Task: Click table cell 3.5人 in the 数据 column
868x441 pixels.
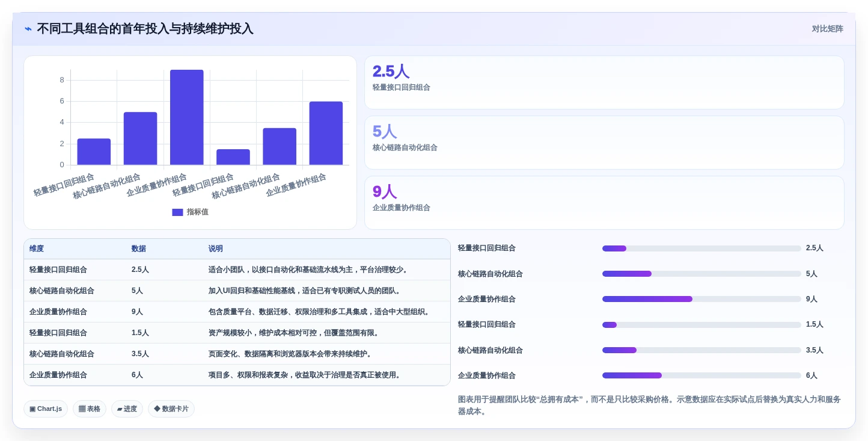Action: click(x=140, y=354)
